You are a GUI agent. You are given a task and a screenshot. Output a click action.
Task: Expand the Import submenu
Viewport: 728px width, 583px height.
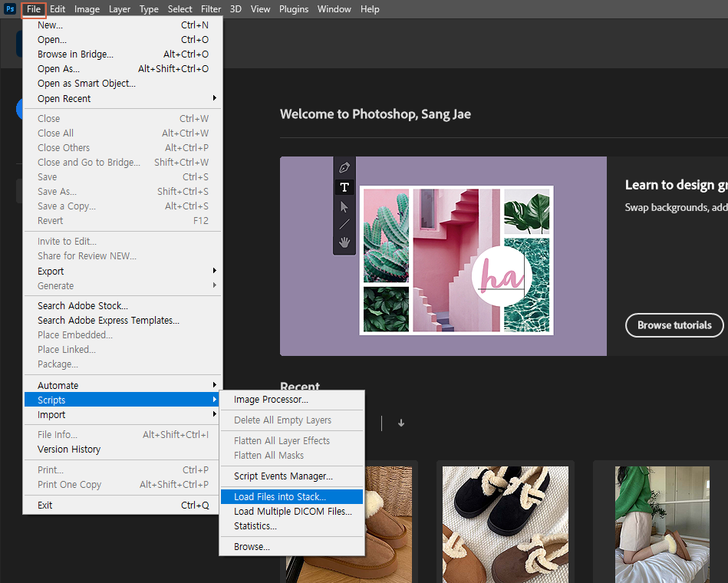(x=123, y=414)
